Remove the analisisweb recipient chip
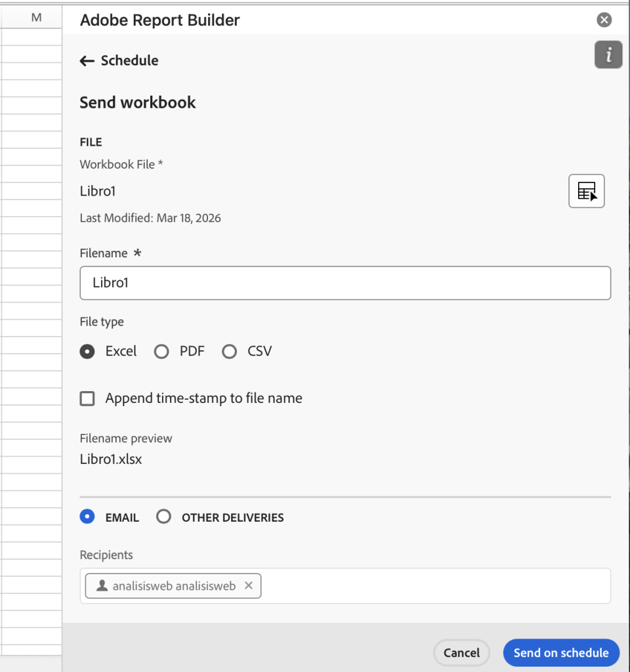This screenshot has height=672, width=630. pos(248,586)
